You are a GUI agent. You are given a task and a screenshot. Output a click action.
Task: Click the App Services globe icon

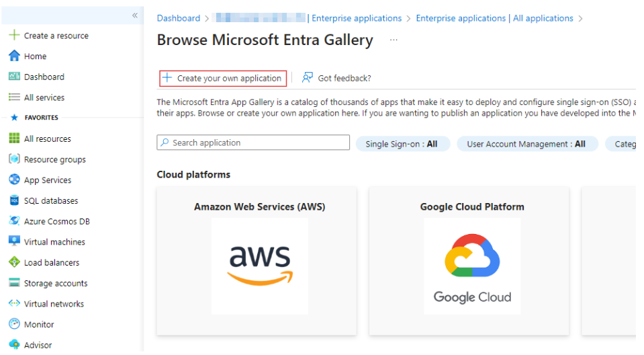pos(14,180)
